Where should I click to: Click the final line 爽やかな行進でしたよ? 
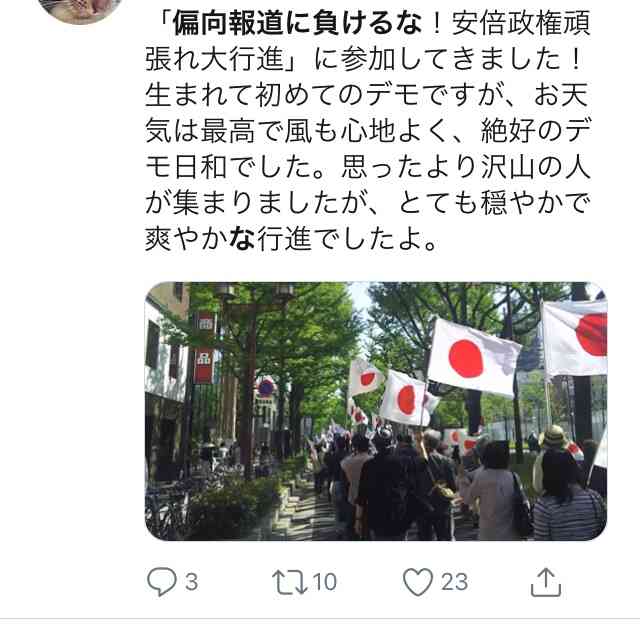point(292,239)
